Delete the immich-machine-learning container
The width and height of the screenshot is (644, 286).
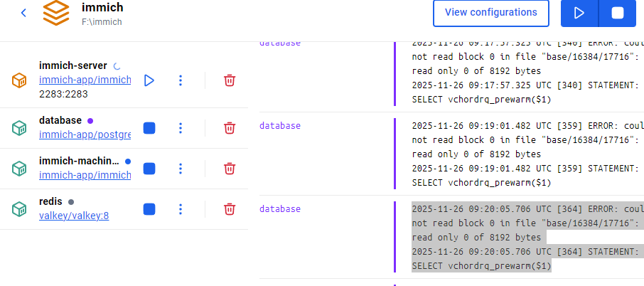(230, 169)
